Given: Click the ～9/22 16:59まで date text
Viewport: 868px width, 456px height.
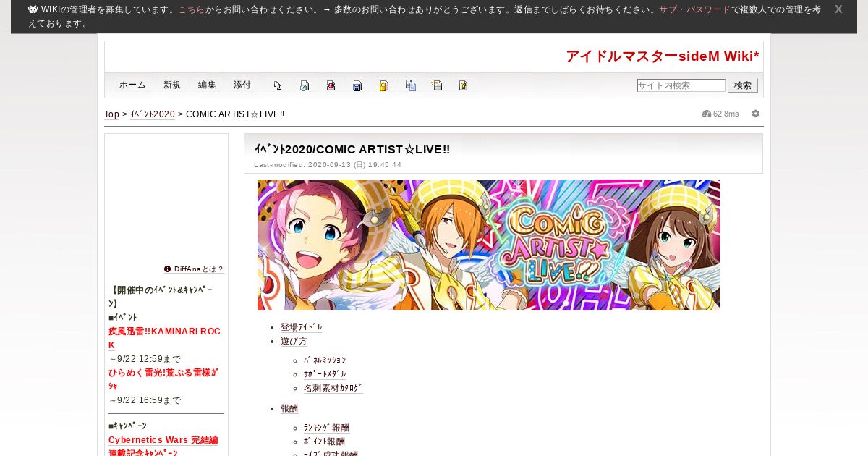Looking at the screenshot, I should coord(145,400).
